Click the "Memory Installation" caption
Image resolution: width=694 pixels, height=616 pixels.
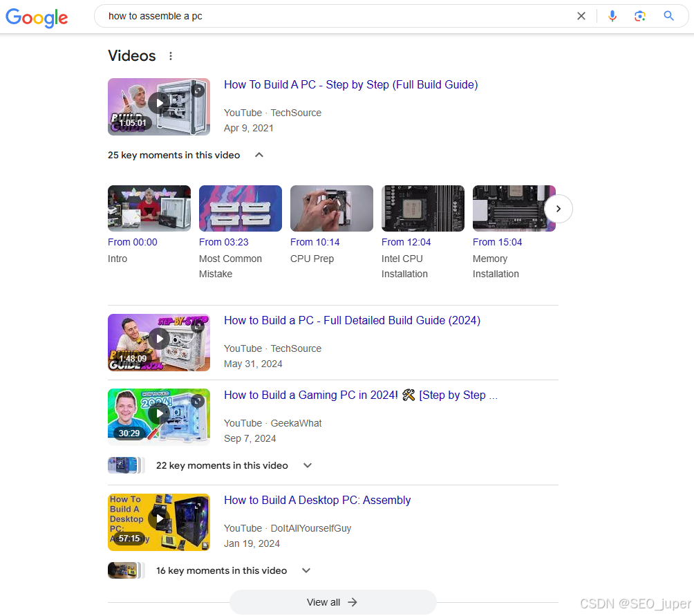[496, 266]
